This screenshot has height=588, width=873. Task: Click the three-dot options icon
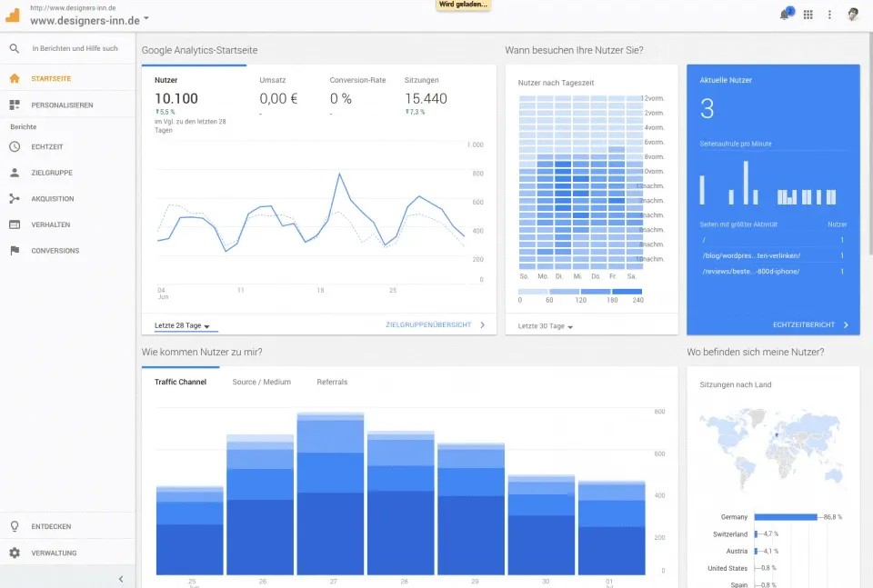[x=830, y=14]
